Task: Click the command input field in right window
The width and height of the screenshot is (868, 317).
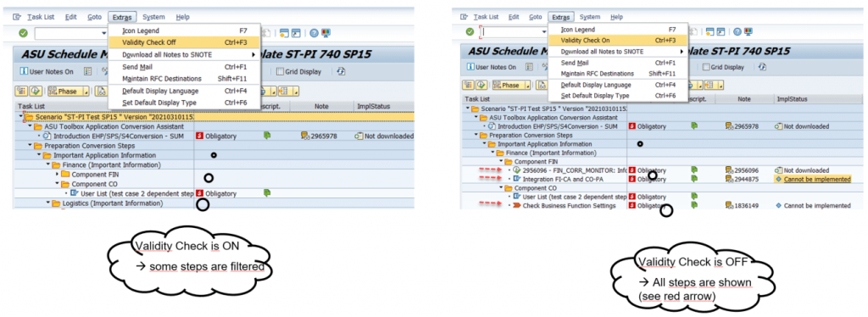Action: point(513,32)
